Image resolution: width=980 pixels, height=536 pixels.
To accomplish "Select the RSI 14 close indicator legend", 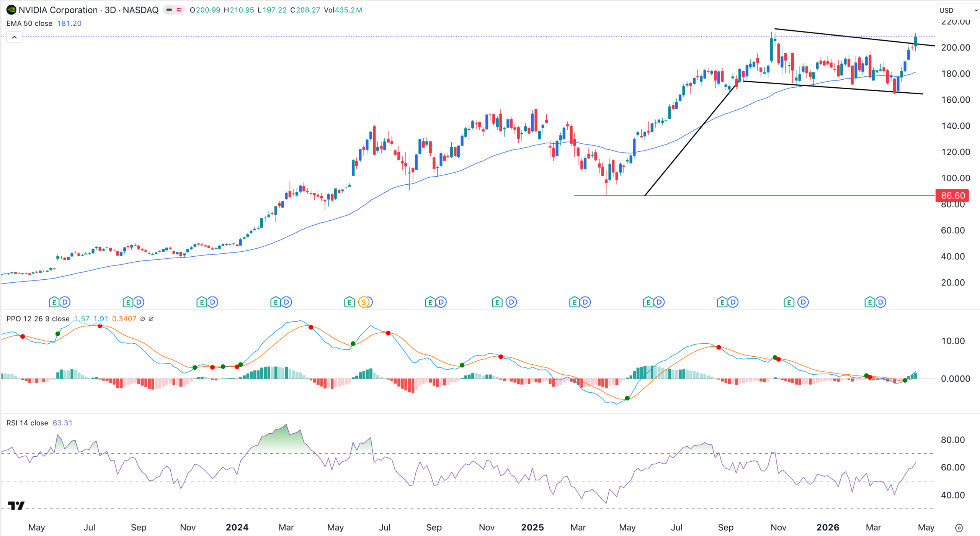I will [x=27, y=423].
